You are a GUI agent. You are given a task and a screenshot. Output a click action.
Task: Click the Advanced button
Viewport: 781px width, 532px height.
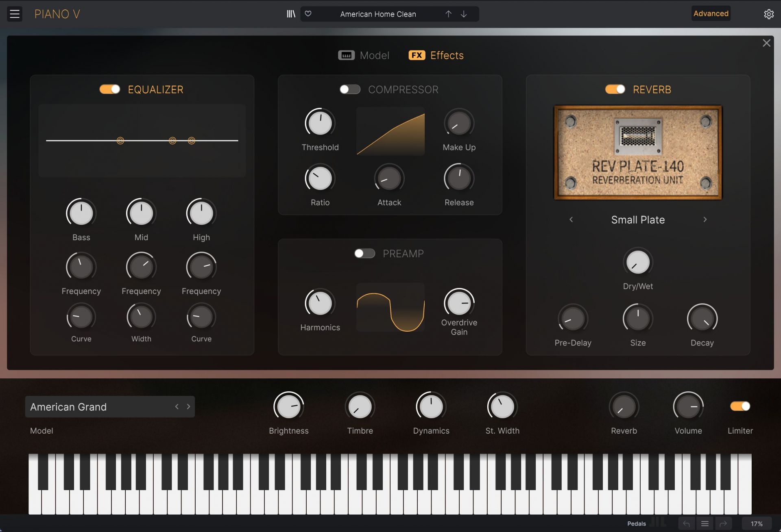(x=711, y=13)
